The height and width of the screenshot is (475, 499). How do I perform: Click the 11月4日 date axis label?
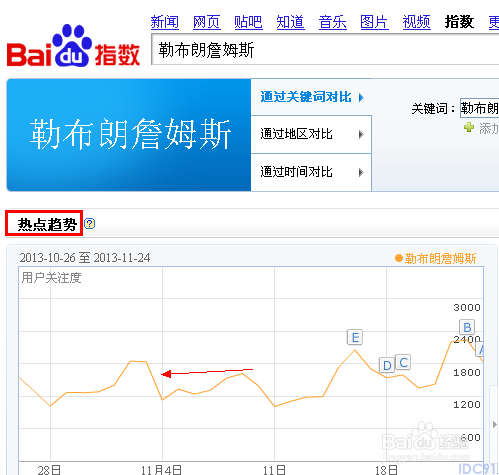pos(161,470)
